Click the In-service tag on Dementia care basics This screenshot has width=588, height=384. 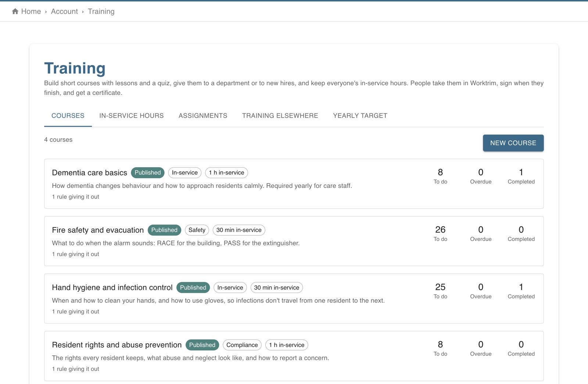point(185,173)
